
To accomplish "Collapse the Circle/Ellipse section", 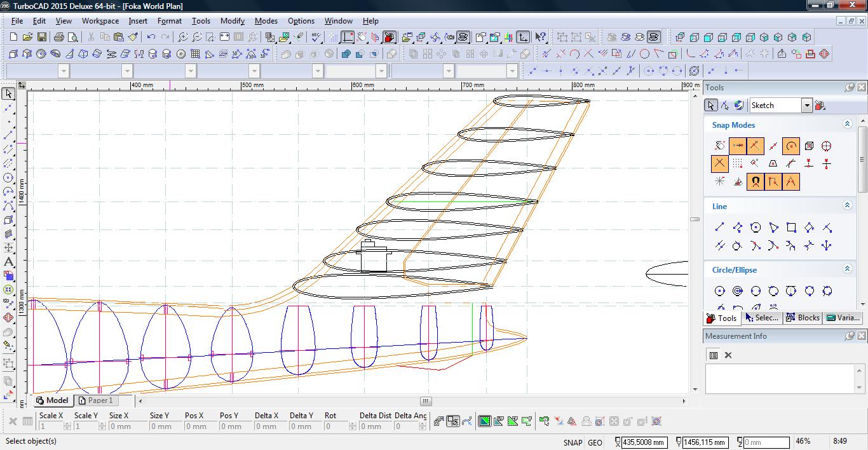I will (847, 269).
